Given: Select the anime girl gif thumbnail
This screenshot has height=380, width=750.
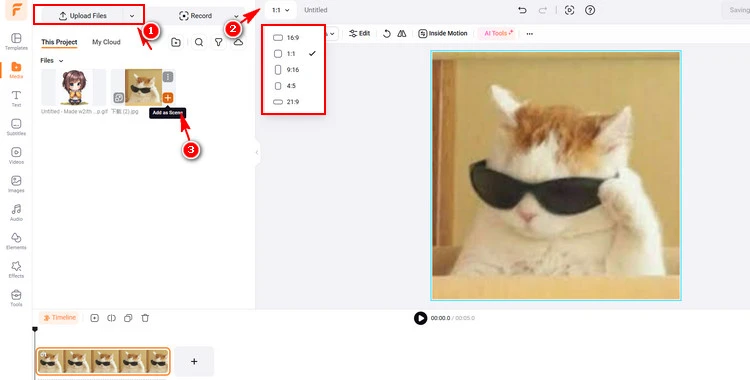Looking at the screenshot, I should click(x=74, y=87).
